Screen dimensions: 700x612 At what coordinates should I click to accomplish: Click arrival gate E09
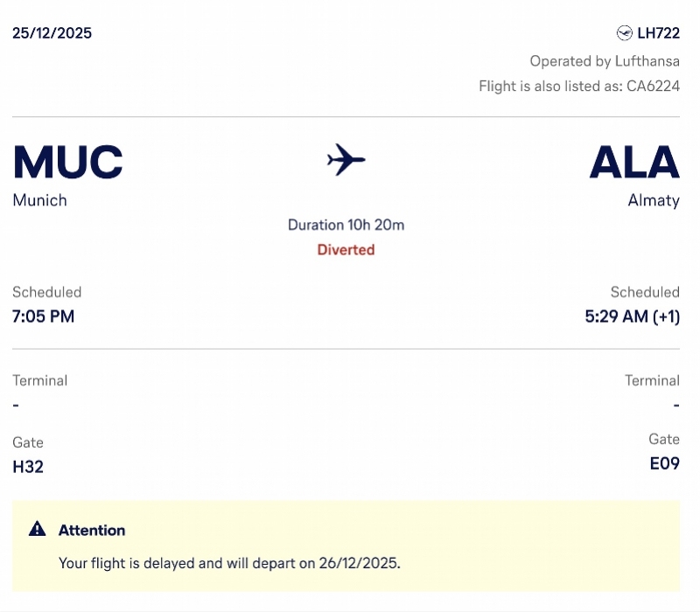click(664, 463)
